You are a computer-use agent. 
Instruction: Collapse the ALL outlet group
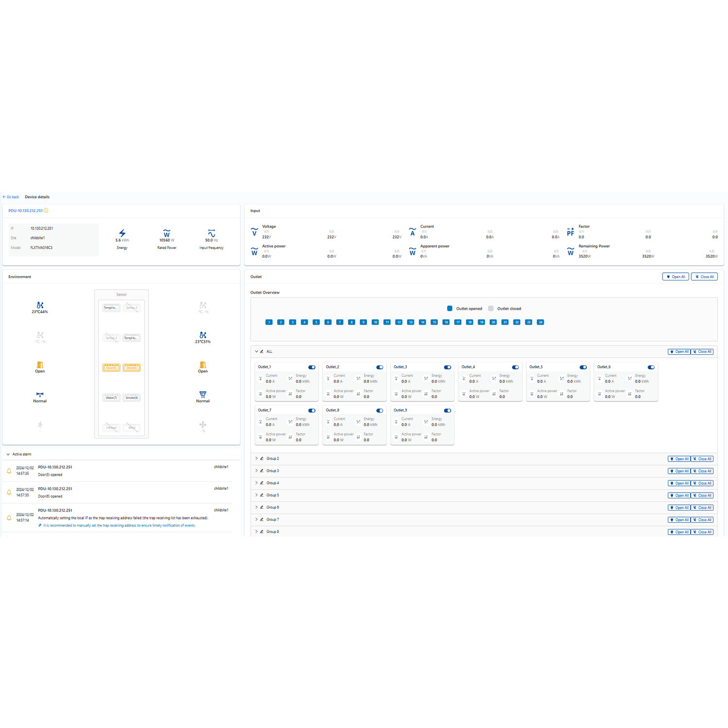[256, 351]
